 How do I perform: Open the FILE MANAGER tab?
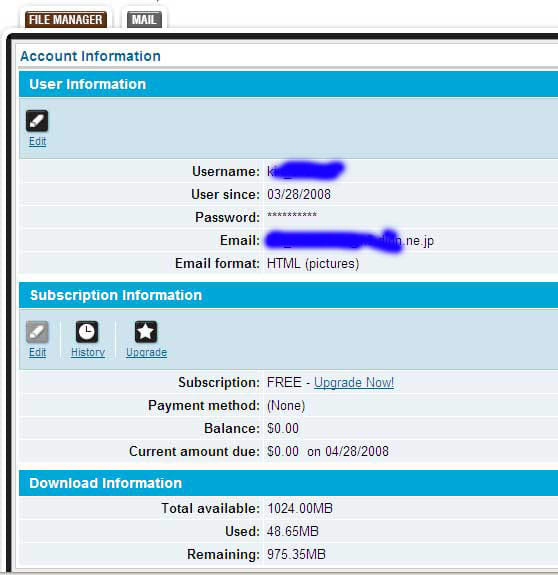point(66,19)
